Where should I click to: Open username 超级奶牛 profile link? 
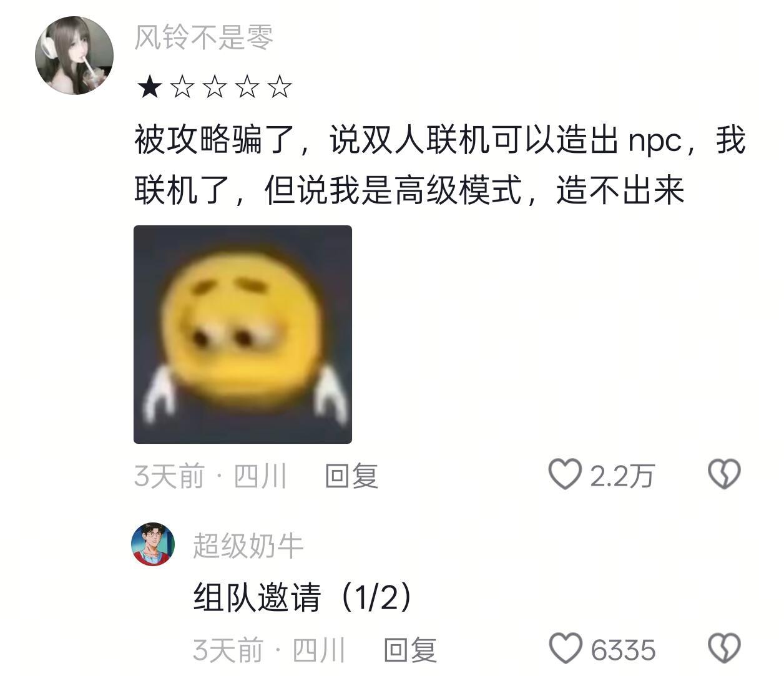(x=248, y=546)
